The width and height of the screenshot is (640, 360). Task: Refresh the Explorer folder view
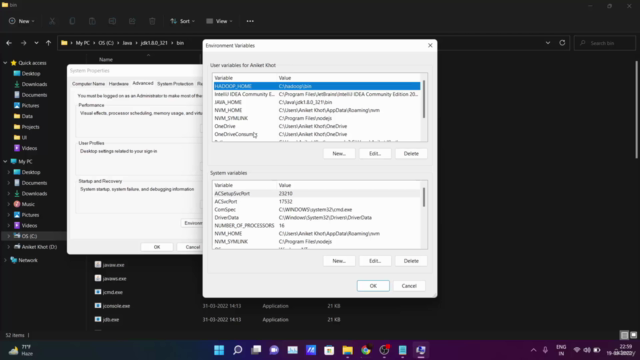(562, 43)
